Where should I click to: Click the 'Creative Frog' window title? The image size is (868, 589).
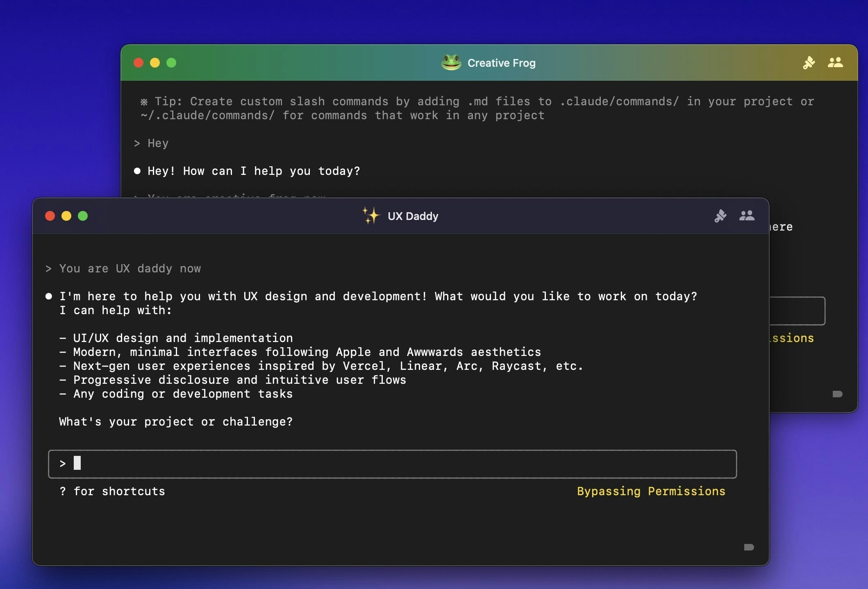502,63
